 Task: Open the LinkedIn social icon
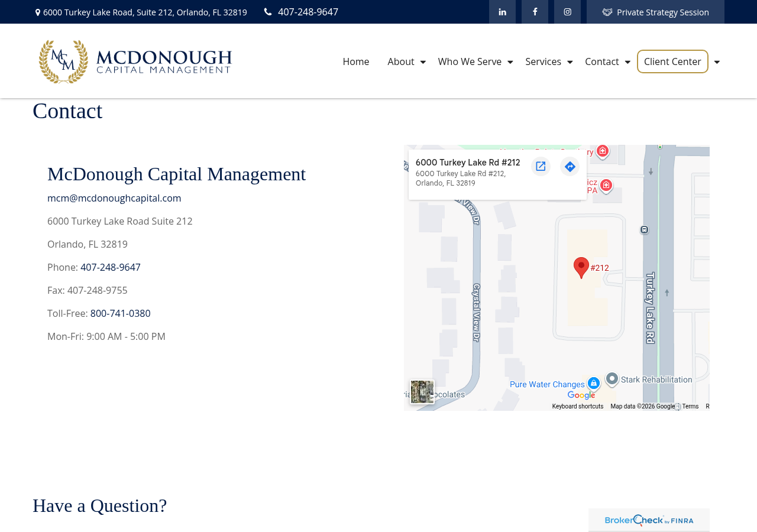coord(502,12)
